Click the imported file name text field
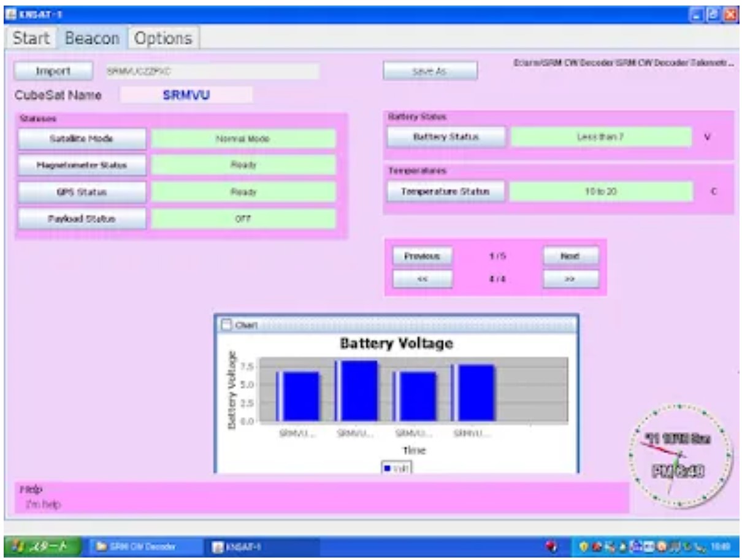This screenshot has height=560, width=742. (210, 72)
